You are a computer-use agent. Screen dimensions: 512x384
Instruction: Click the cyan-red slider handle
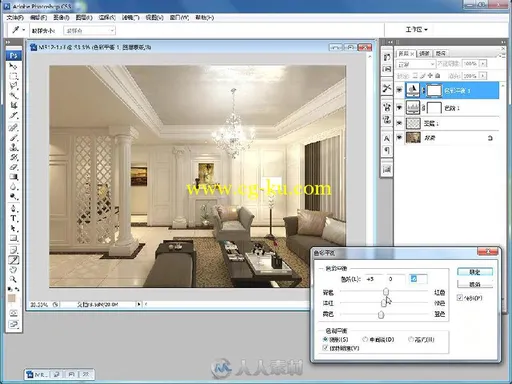(386, 292)
